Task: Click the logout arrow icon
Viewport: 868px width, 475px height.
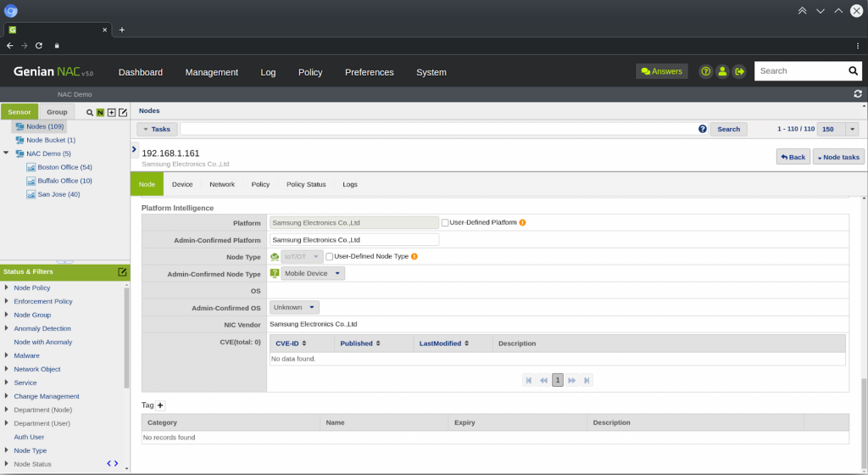Action: click(x=739, y=72)
